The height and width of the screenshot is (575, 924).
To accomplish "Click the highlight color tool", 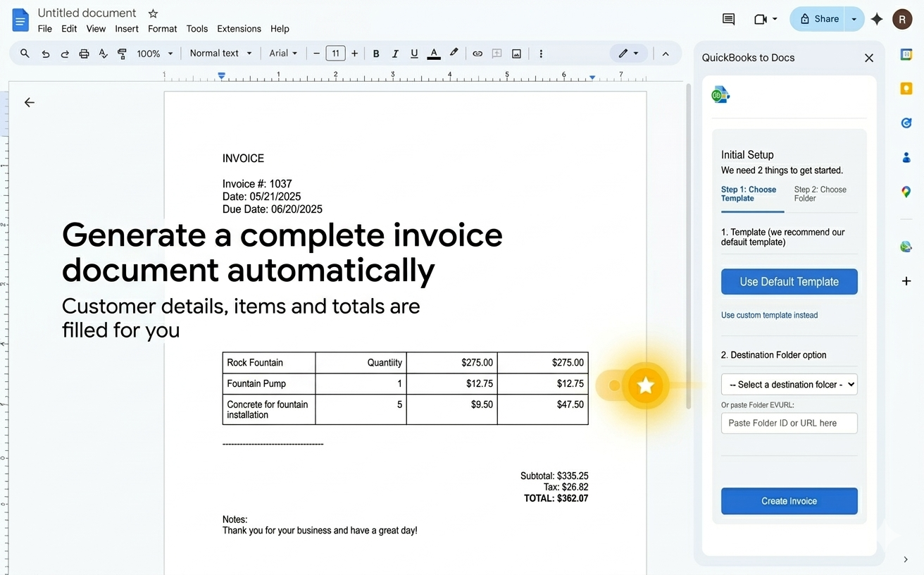I will click(x=453, y=53).
